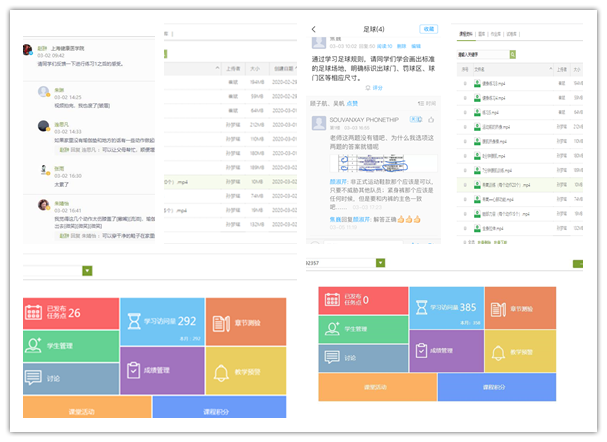This screenshot has width=607, height=442.
Task: Switch to the 题库 tab above the file list
Action: [482, 33]
